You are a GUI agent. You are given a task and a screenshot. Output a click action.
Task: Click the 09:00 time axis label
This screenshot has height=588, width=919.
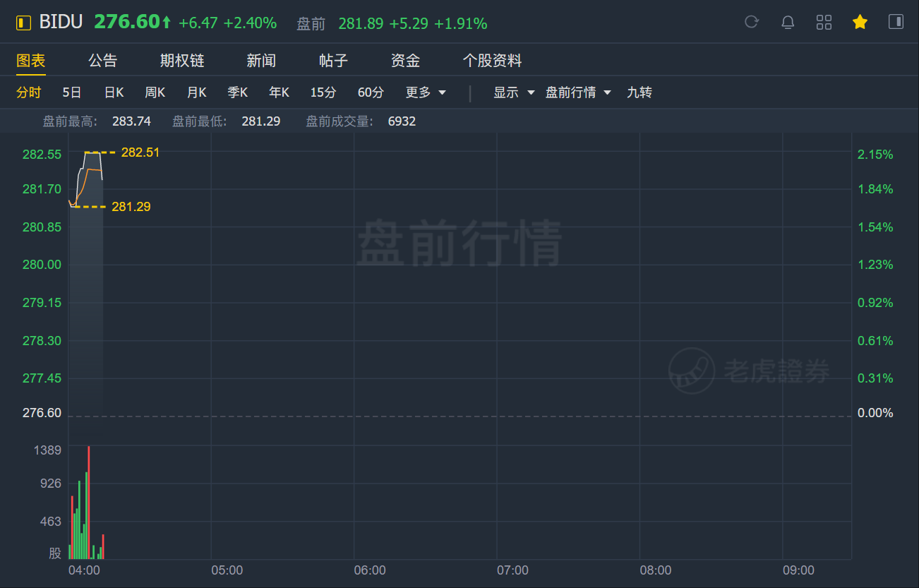(798, 570)
